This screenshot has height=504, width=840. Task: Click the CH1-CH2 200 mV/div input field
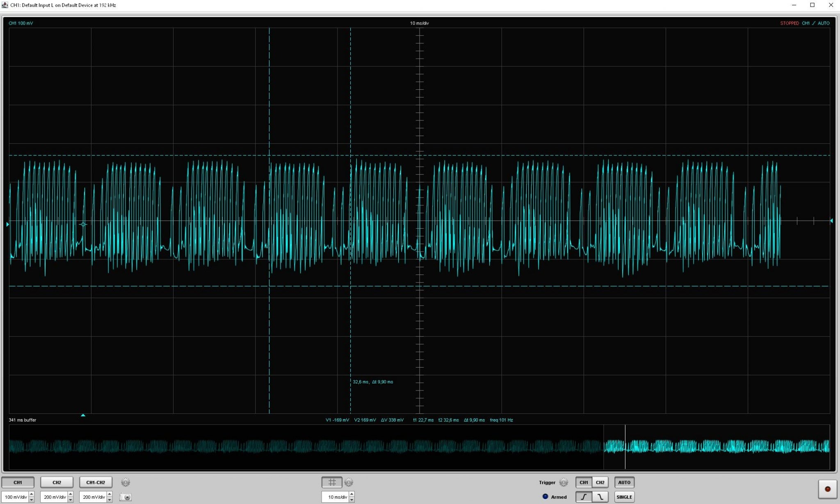pyautogui.click(x=93, y=497)
